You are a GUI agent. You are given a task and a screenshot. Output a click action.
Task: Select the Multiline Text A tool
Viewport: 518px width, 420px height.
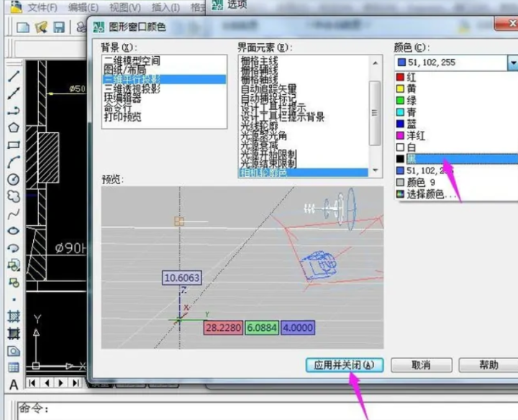click(x=14, y=385)
